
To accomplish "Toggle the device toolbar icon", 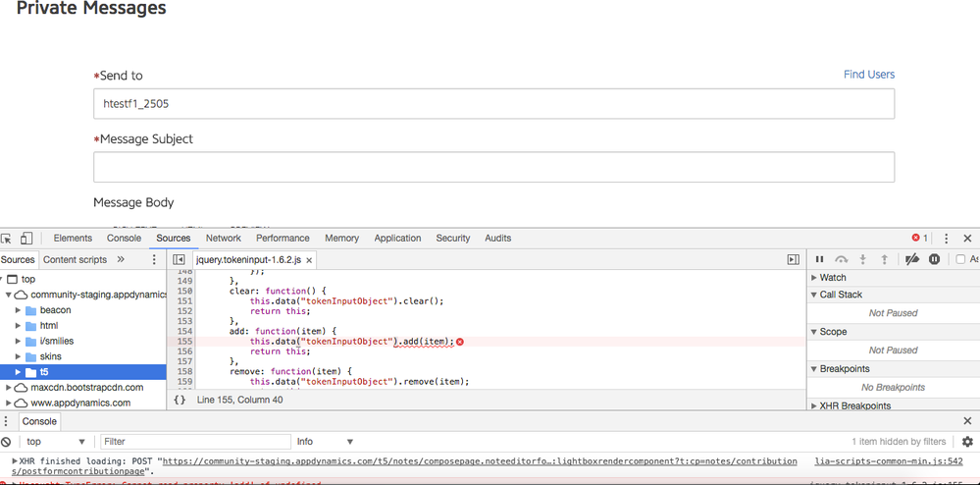I will [x=26, y=239].
